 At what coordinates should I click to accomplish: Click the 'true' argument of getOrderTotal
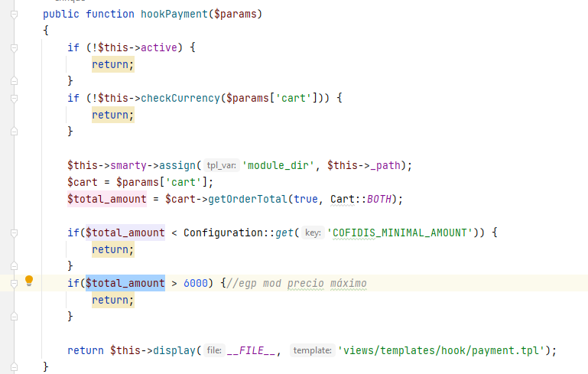coord(306,199)
